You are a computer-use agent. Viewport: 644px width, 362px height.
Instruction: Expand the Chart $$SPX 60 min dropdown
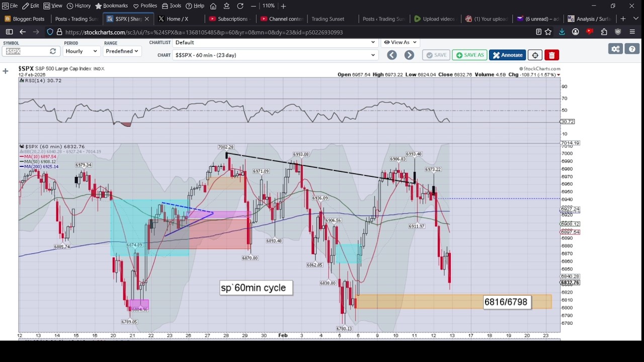275,55
